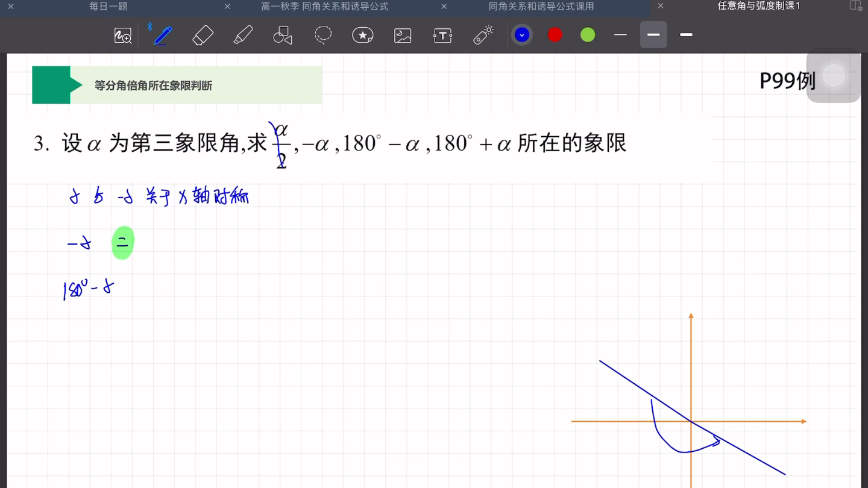
Task: Select the Highlighter tool
Action: 243,36
